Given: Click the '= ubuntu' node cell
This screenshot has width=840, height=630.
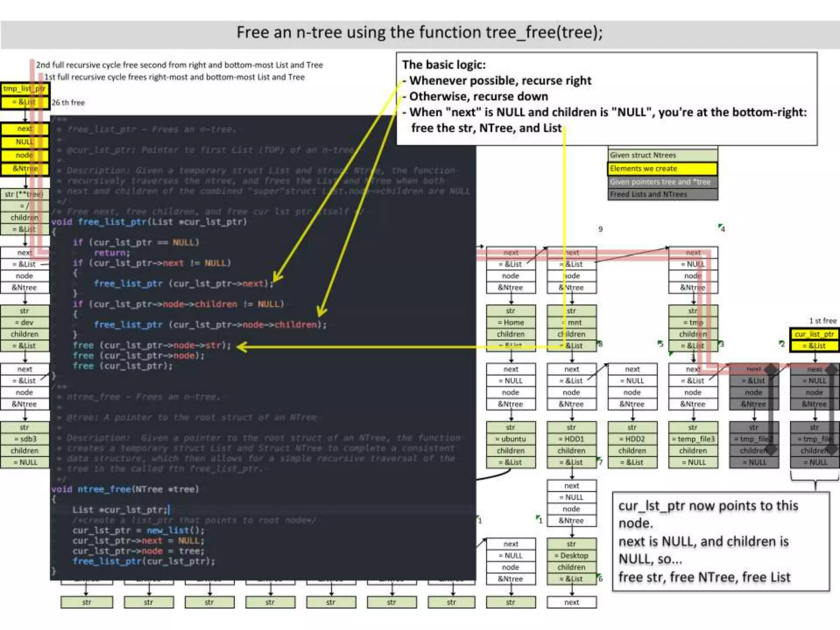Looking at the screenshot, I should [x=511, y=439].
